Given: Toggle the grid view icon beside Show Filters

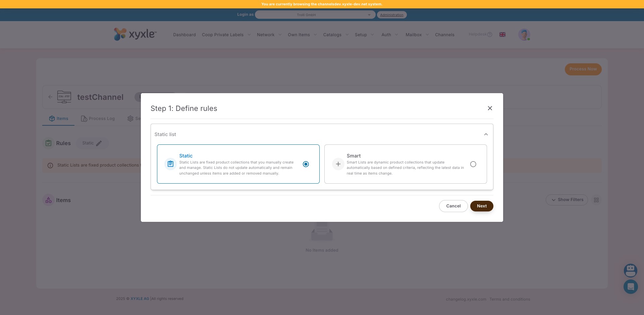Looking at the screenshot, I should point(596,200).
